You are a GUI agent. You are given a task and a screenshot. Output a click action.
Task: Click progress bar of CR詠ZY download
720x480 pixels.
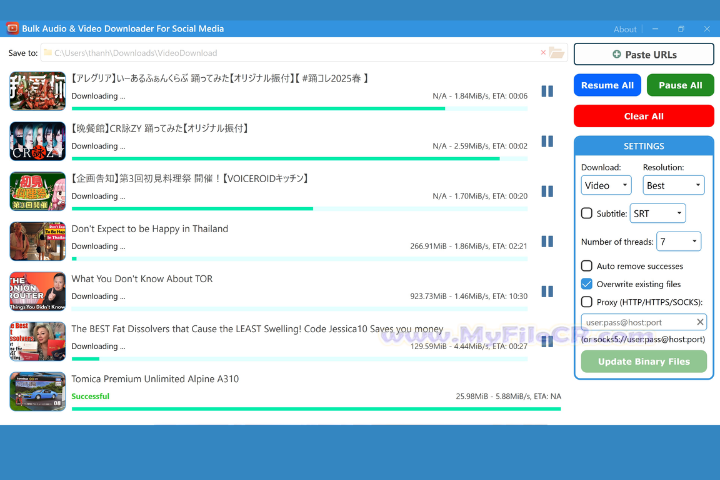click(299, 158)
